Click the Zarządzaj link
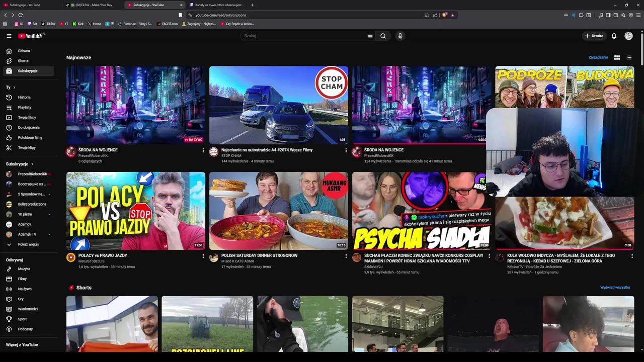Screen dimensions: 644x362 598,57
